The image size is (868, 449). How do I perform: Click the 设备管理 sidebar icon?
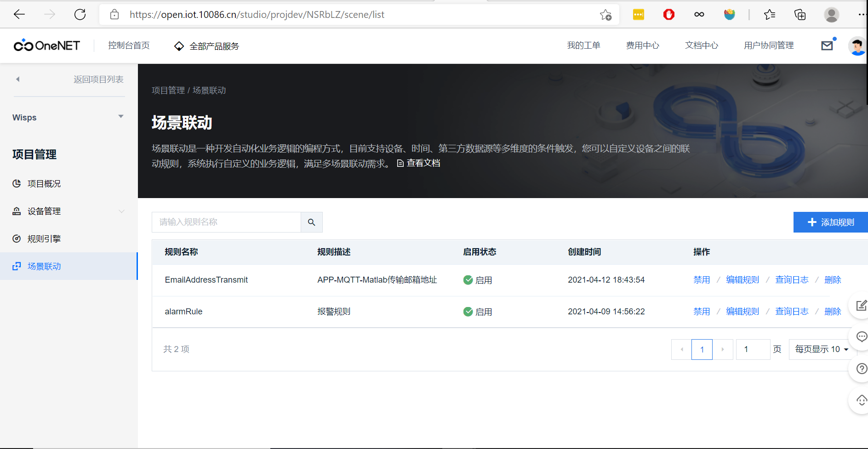pyautogui.click(x=17, y=211)
